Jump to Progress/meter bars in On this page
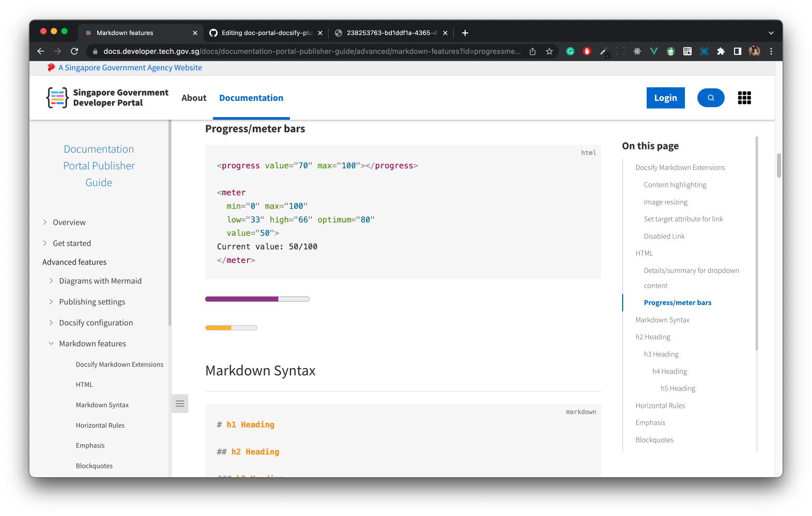Image resolution: width=812 pixels, height=516 pixels. (x=678, y=303)
